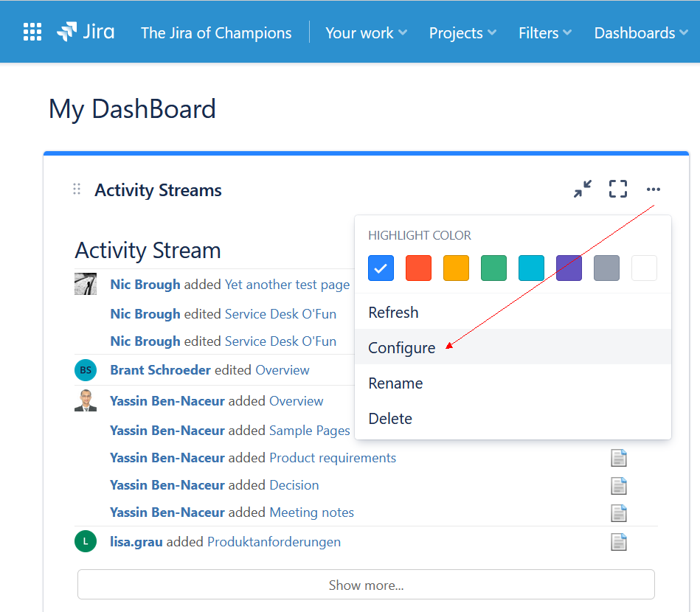Select the teal highlight color
Viewport: 700px width, 612px height.
531,268
